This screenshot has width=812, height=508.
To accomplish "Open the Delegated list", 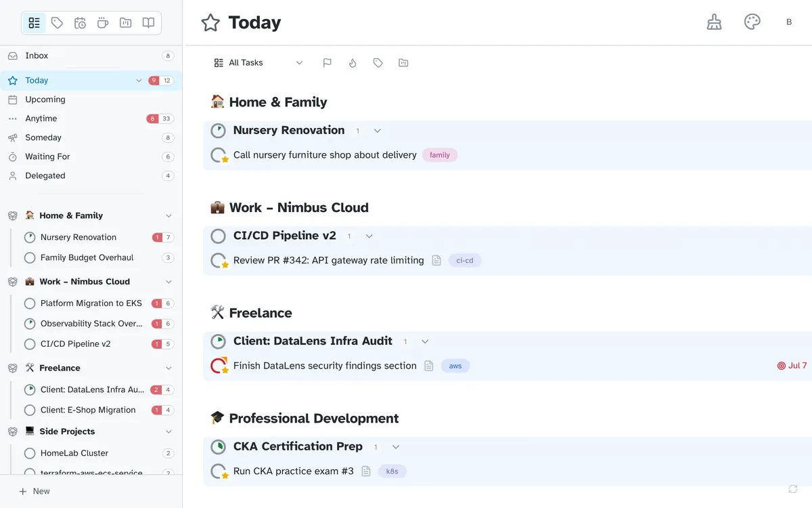I will (91, 175).
